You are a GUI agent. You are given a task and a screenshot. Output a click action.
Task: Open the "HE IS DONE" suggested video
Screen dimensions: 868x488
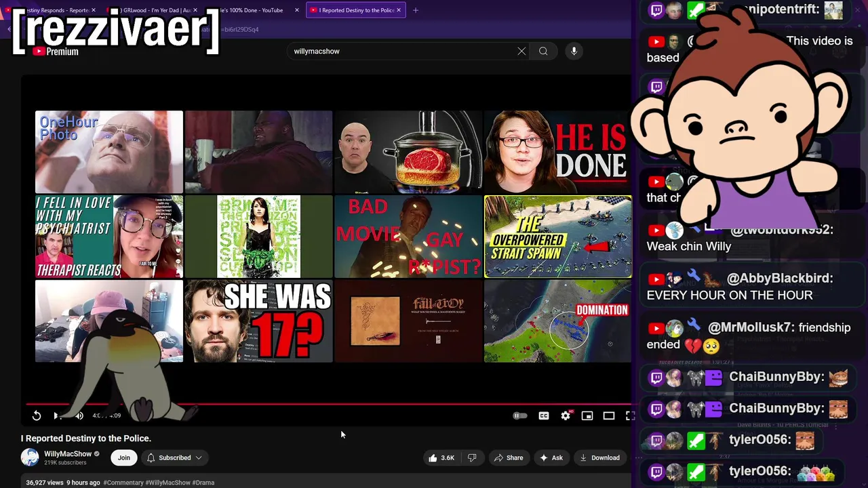pos(557,152)
